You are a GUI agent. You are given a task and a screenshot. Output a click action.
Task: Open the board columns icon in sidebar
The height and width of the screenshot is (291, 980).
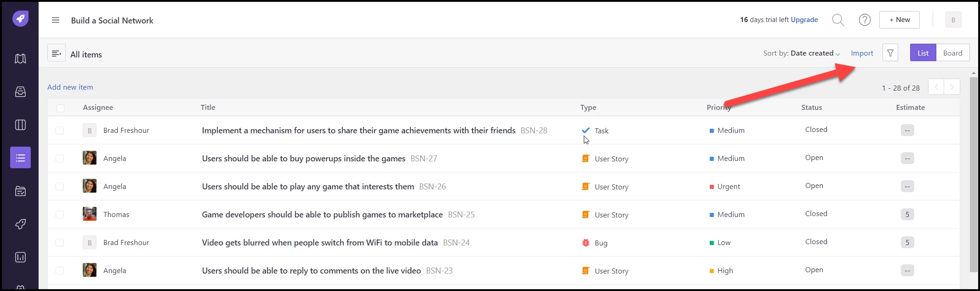(20, 125)
